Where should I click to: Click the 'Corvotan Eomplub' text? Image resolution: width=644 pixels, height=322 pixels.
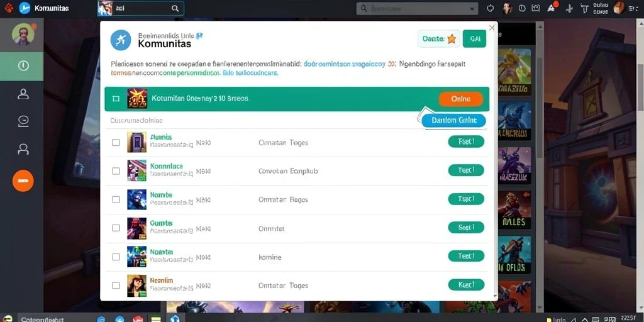(x=288, y=171)
